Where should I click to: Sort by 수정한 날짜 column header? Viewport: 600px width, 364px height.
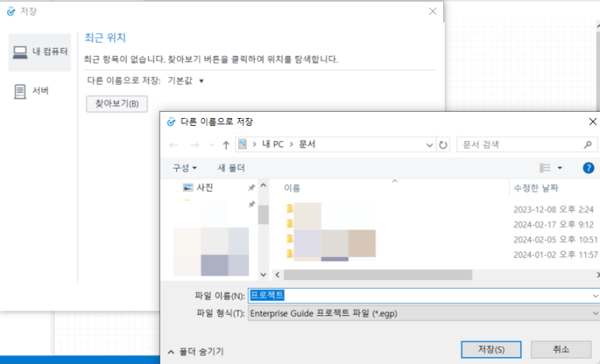coord(536,188)
